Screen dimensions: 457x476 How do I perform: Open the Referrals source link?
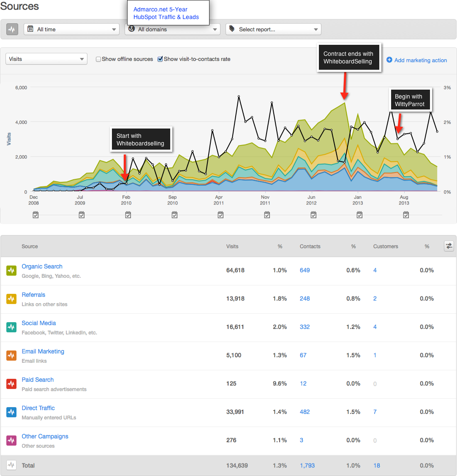[33, 295]
